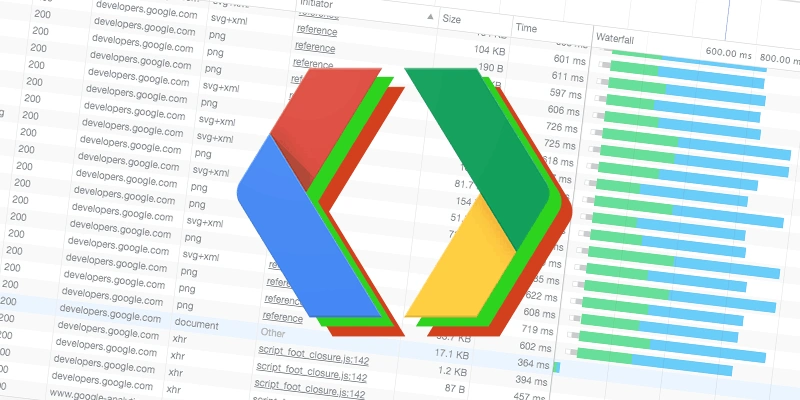
Task: Click the short waterfall bar beside 364 ms
Action: point(556,367)
